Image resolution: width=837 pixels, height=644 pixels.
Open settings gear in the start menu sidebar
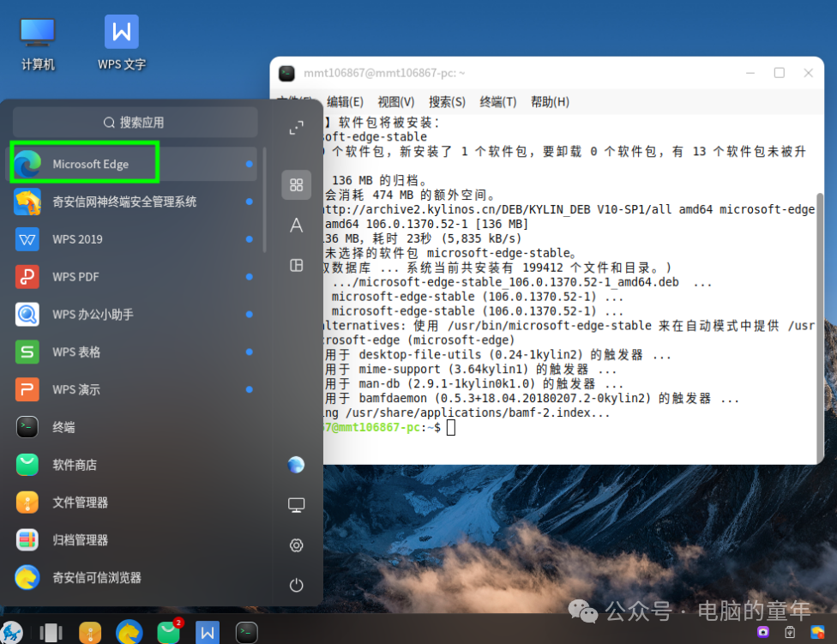coord(296,545)
